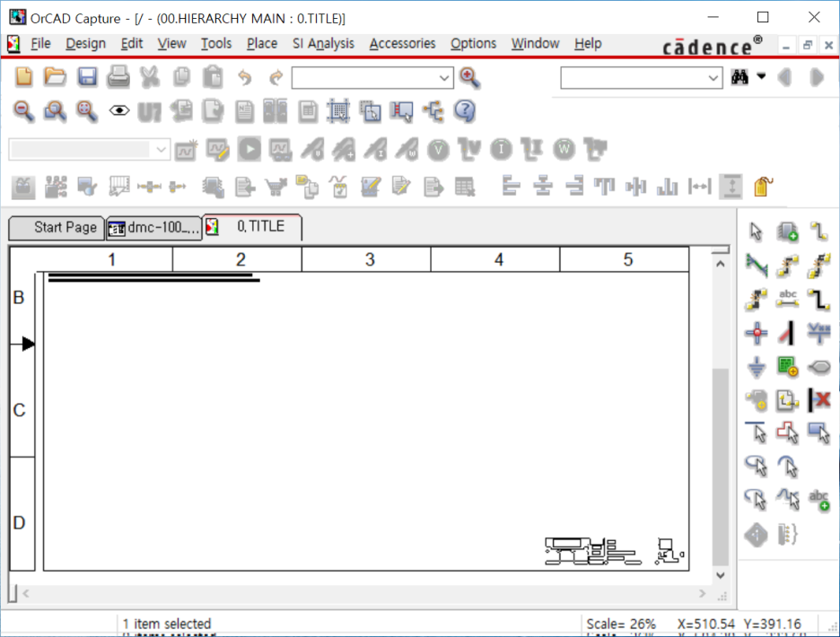This screenshot has height=637, width=840.
Task: Choose the Select pointer tool in palette
Action: coord(756,232)
